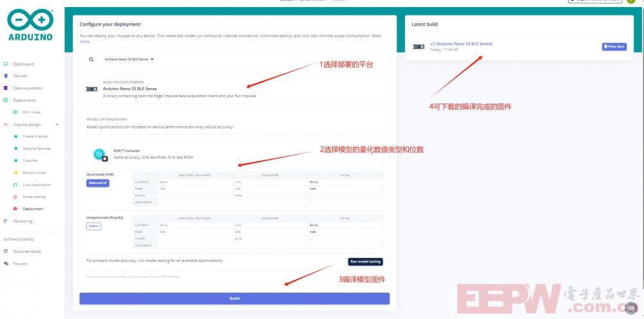This screenshot has height=319, width=644.
Task: Open Retrain model page
Action: click(35, 172)
